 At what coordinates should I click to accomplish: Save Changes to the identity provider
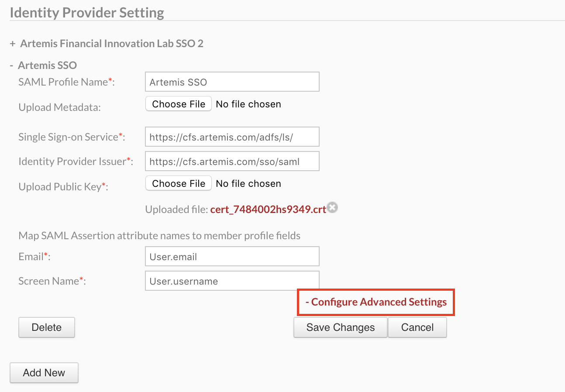click(341, 327)
